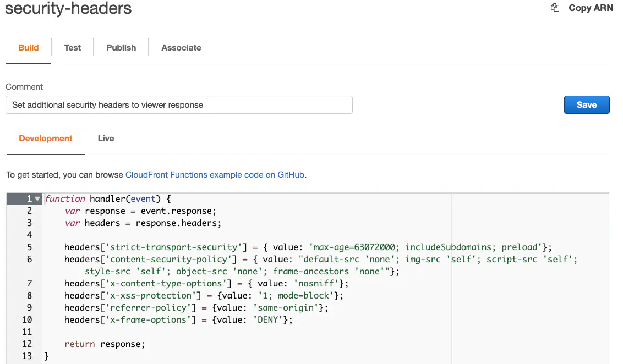Click the 'var response = event.response' line
The height and width of the screenshot is (364, 623).
point(141,211)
